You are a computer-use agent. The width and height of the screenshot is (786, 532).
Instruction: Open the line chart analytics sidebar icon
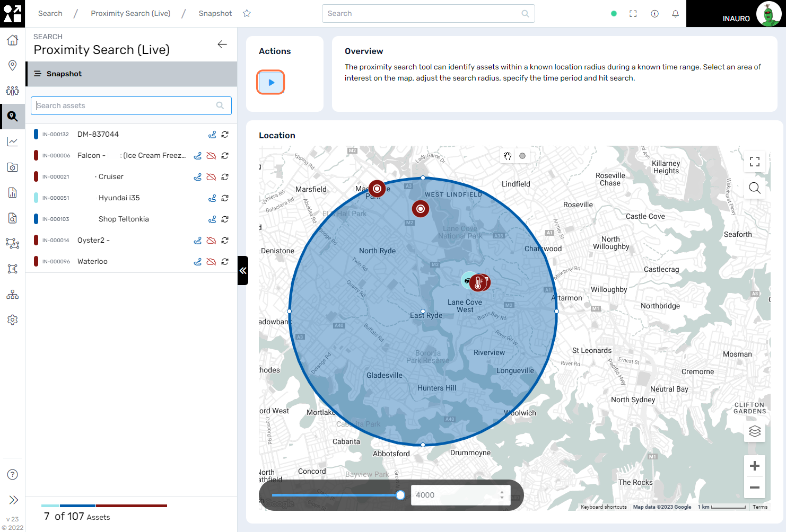[12, 142]
